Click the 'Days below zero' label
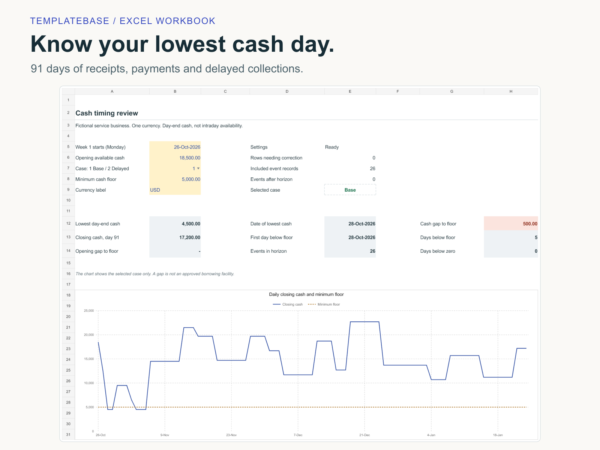 [x=438, y=251]
